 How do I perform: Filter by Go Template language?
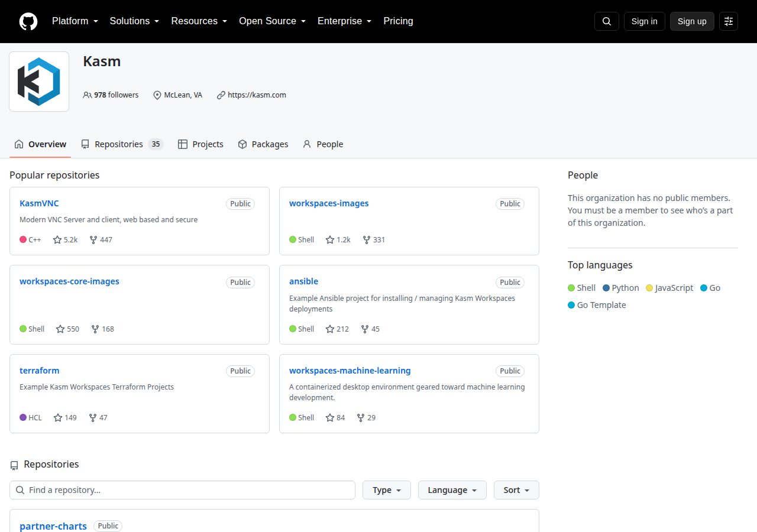597,305
